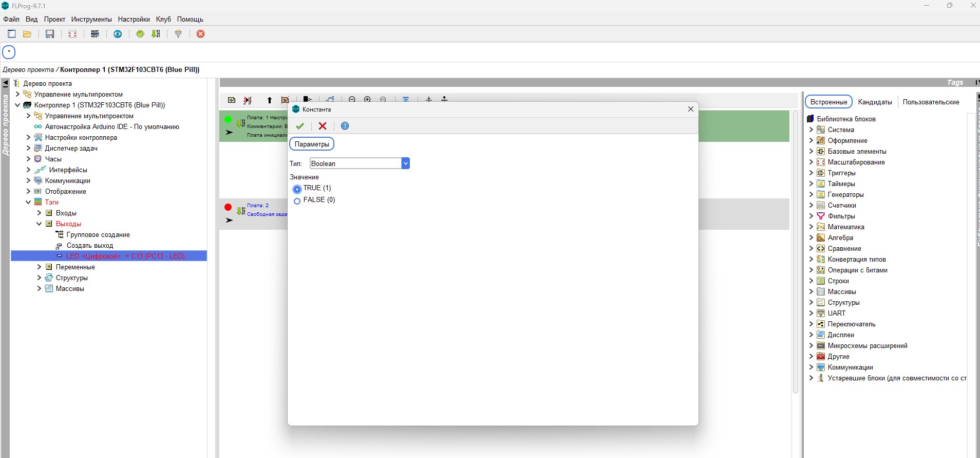Select Автонастройка Arduino IDE tree item
The height and width of the screenshot is (458, 980).
pos(112,126)
